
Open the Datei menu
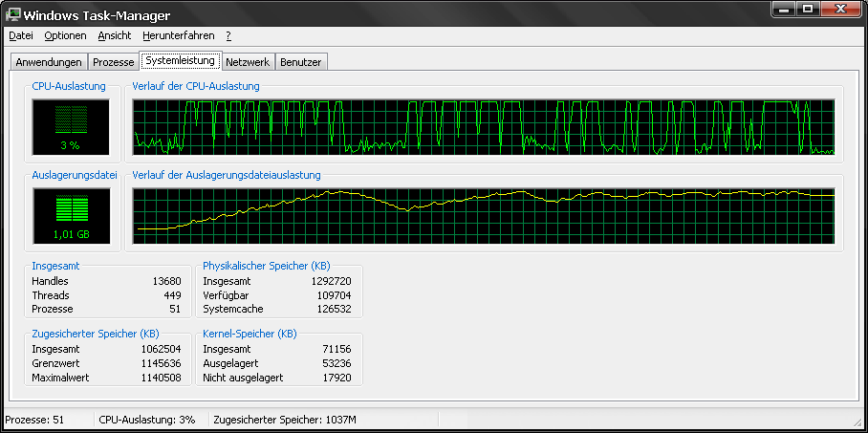(21, 35)
